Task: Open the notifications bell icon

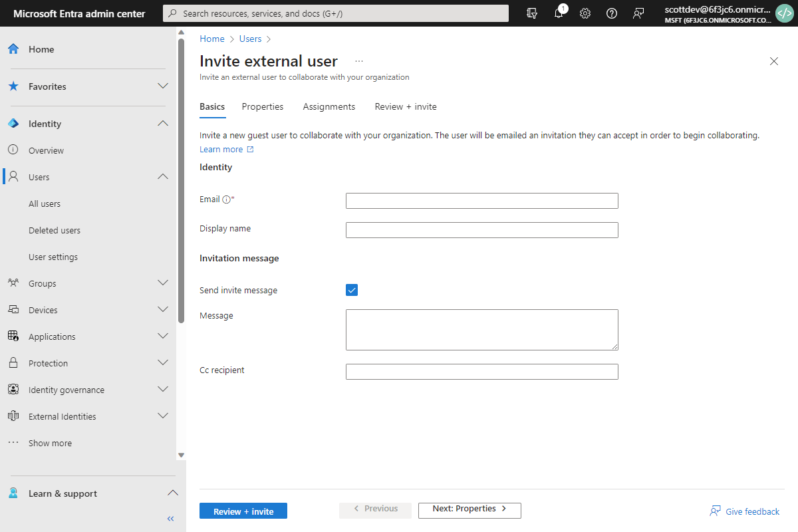Action: click(x=559, y=13)
